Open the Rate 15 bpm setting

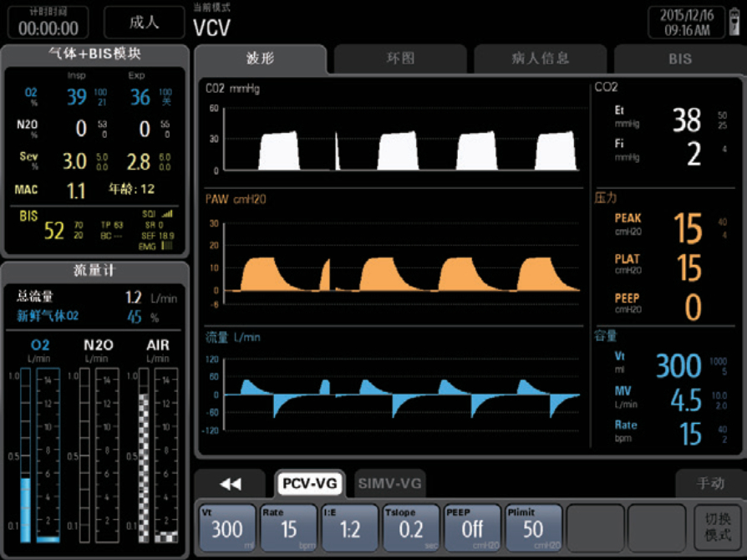(289, 527)
